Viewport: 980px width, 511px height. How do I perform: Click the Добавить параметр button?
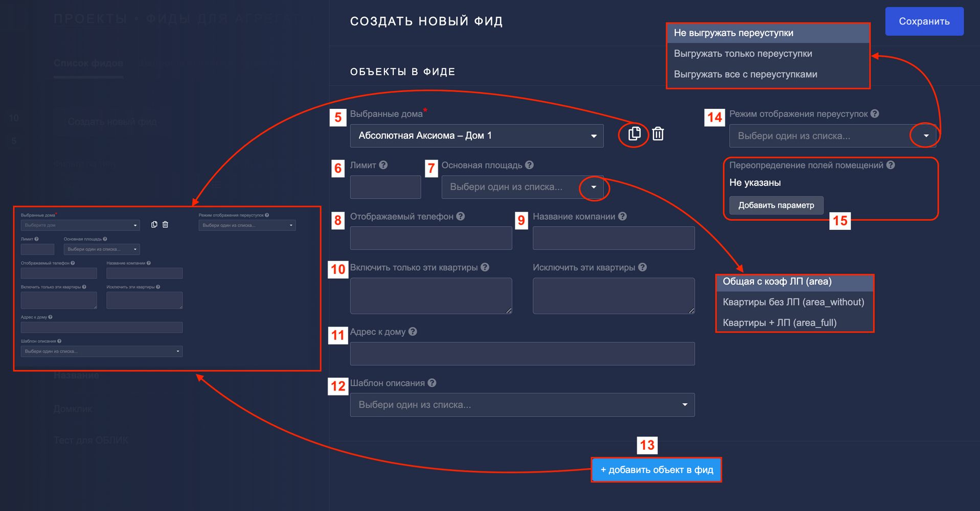pyautogui.click(x=776, y=205)
